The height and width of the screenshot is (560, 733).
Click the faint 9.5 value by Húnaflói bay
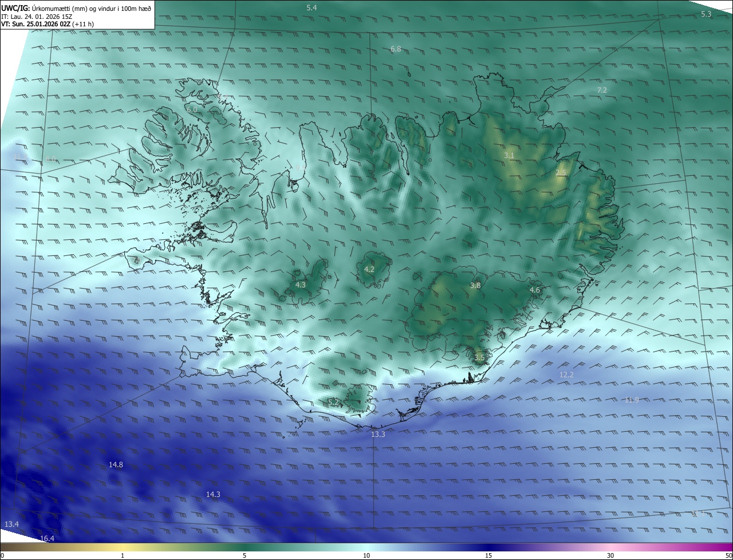(300, 168)
